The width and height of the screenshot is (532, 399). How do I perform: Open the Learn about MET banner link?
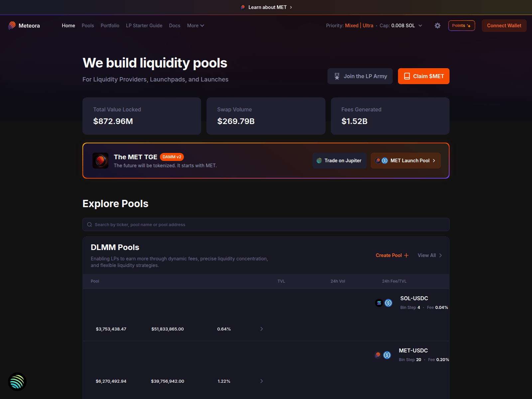pyautogui.click(x=266, y=7)
